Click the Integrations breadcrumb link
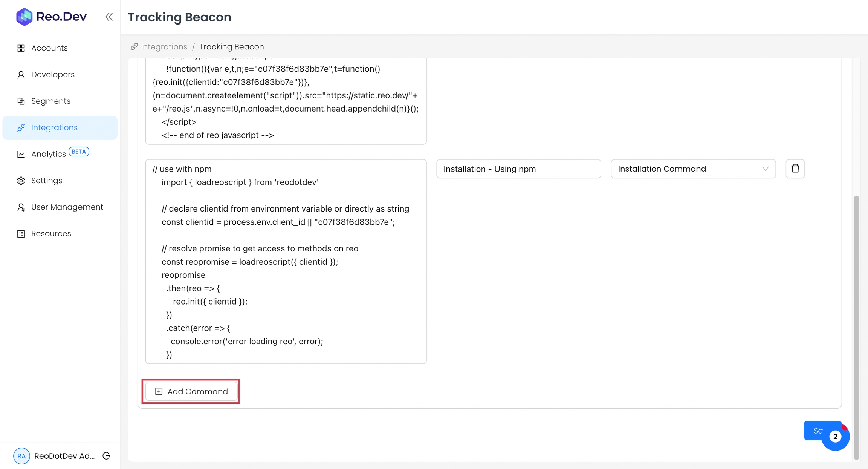868x469 pixels. pyautogui.click(x=164, y=47)
